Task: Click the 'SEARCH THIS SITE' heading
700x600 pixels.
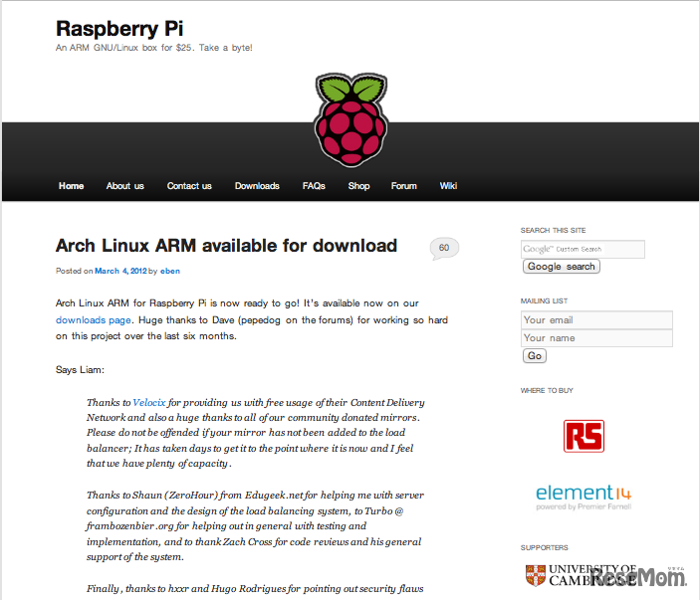Action: click(553, 230)
